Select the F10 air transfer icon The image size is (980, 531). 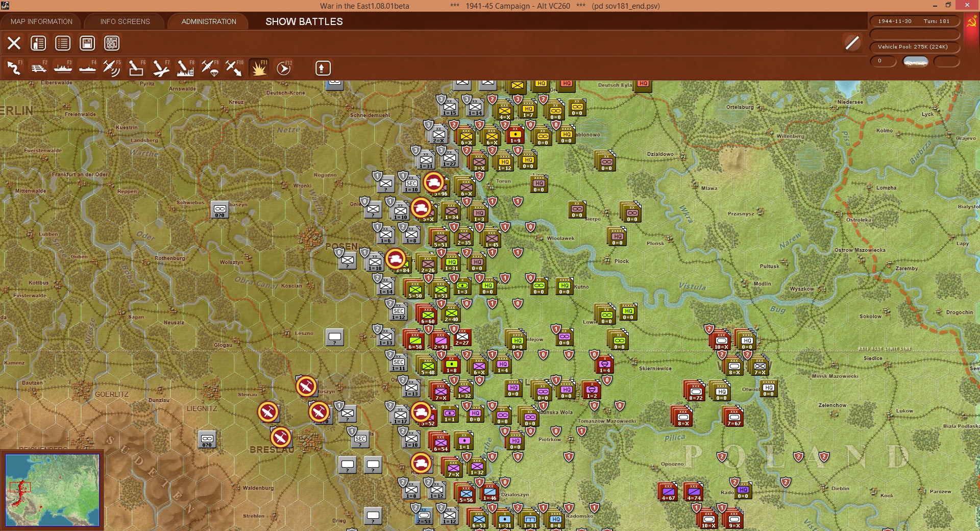tap(234, 68)
